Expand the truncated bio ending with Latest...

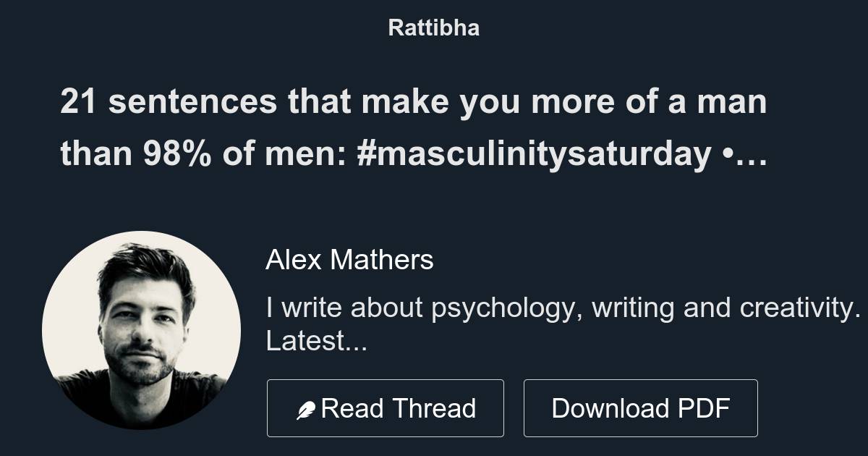pyautogui.click(x=315, y=341)
